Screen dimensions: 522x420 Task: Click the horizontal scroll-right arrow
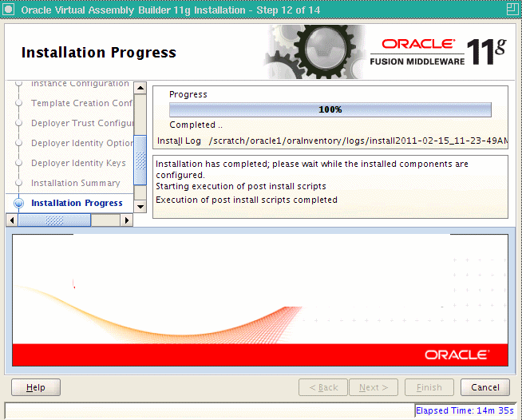pos(126,220)
